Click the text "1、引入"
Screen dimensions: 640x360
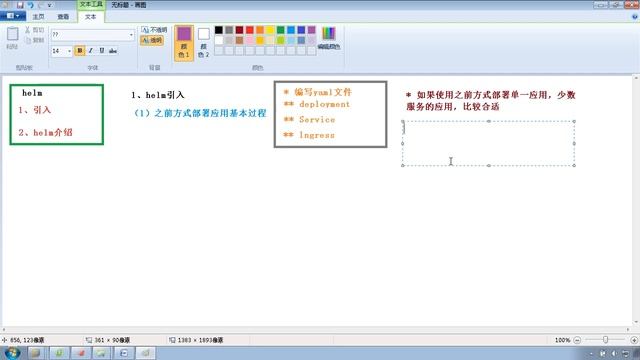click(35, 110)
